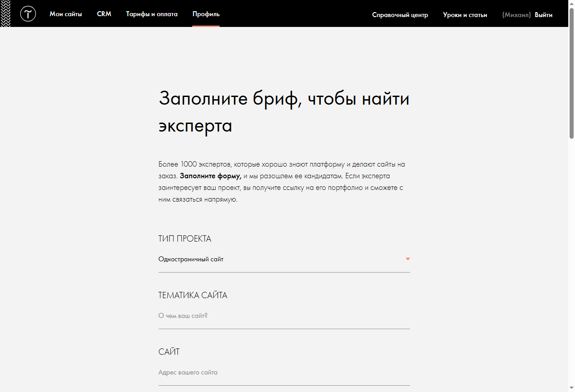Open the "Мои сайты" section
The image size is (575, 392).
66,14
